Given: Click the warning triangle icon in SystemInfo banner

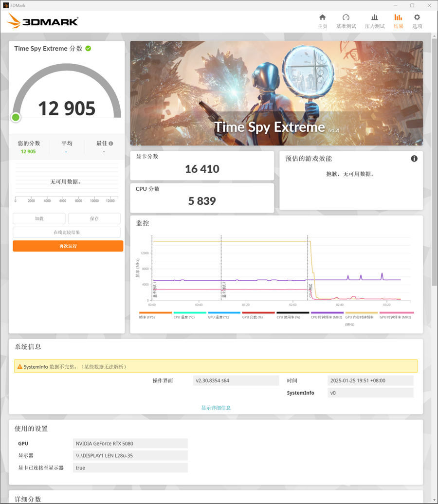Looking at the screenshot, I should click(19, 366).
